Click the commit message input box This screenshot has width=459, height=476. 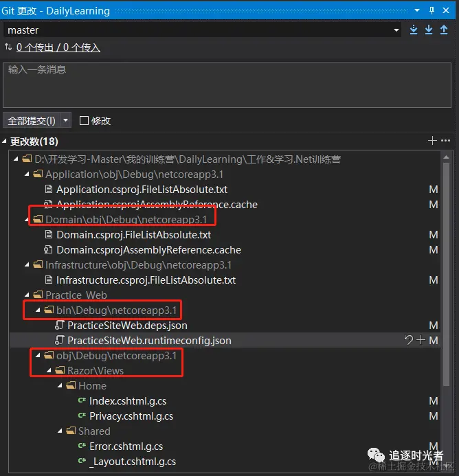[x=227, y=85]
